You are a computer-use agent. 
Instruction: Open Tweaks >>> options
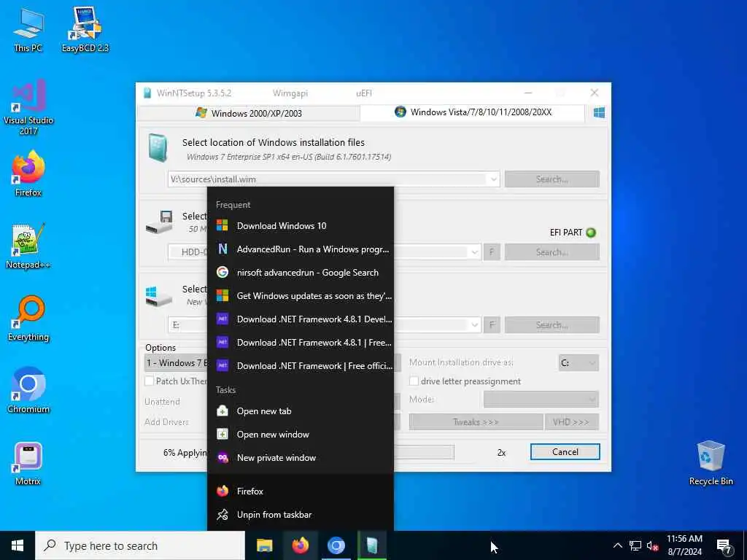[476, 422]
